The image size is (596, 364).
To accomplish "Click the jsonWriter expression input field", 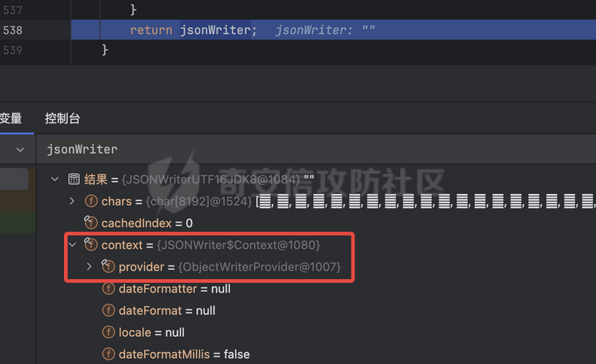I will (x=301, y=150).
